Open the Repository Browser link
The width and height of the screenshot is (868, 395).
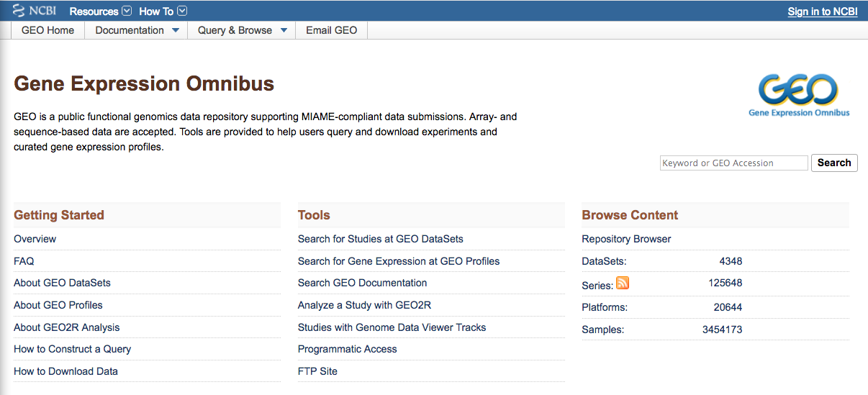626,239
